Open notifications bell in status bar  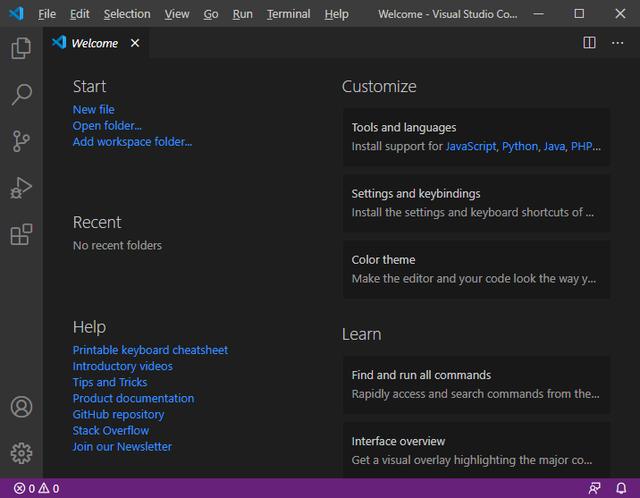pos(621,488)
